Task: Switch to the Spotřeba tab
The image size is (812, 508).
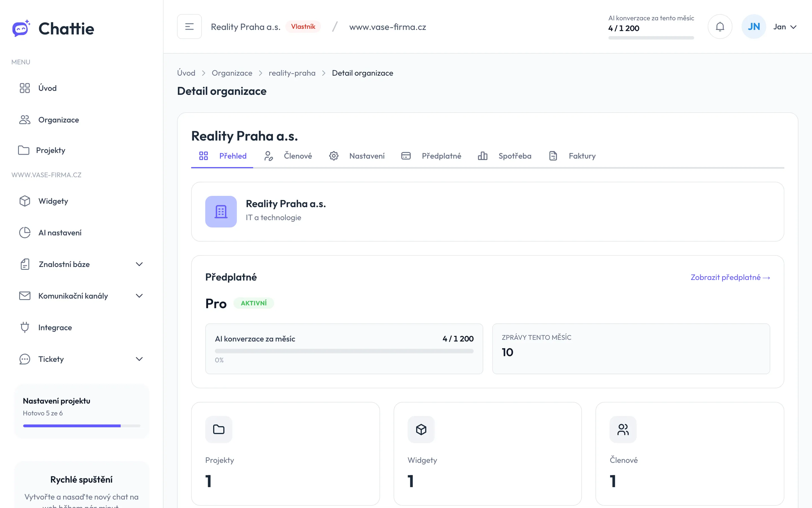Action: coord(505,156)
